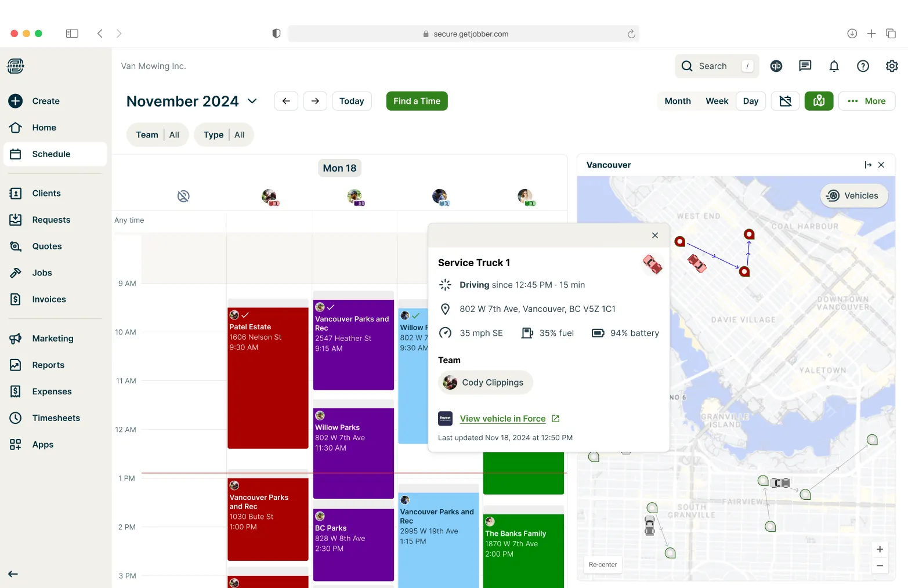Screen dimensions: 908x588
Task: Toggle Vehicles layer on the map
Action: (853, 196)
